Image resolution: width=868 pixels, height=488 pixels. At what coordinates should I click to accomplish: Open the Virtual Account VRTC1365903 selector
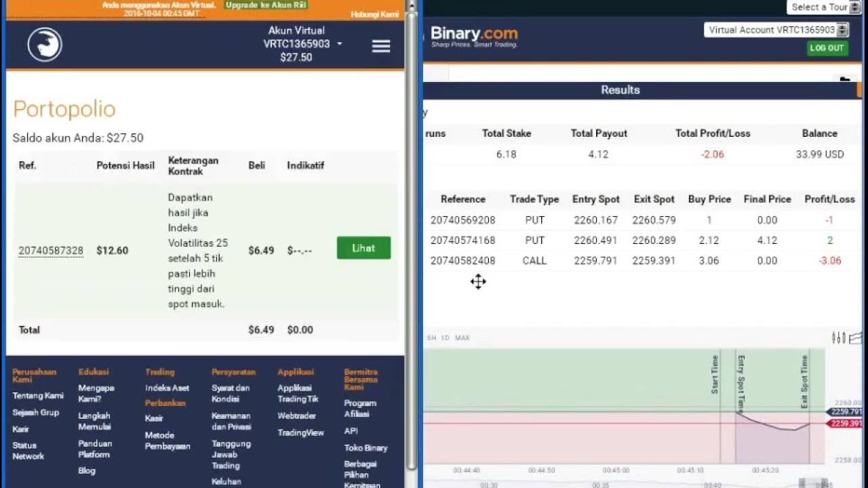click(776, 30)
